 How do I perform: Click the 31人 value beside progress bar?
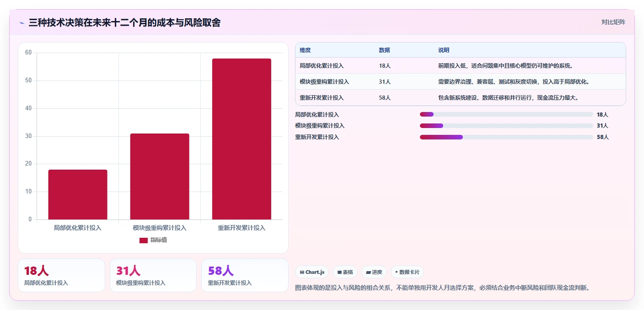pos(603,126)
